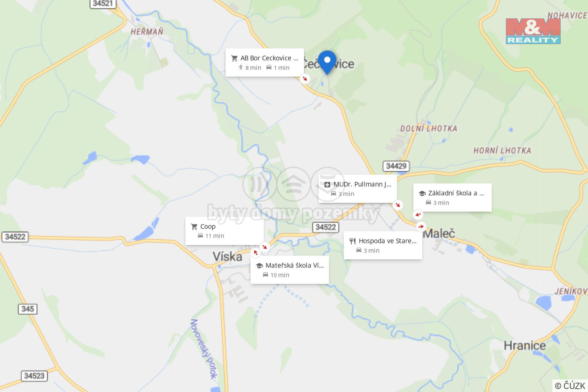Image resolution: width=588 pixels, height=392 pixels.
Task: Click the Maleč town label on the map
Action: pos(439,234)
